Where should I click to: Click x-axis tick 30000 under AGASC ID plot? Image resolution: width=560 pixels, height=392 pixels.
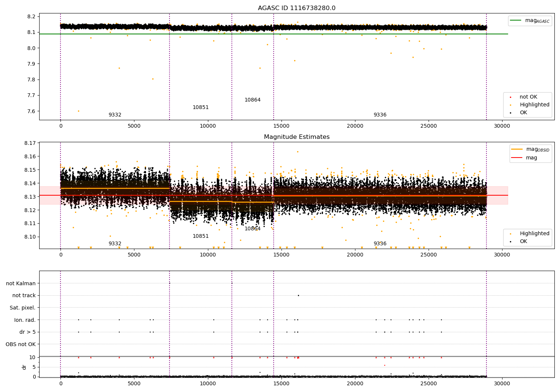click(502, 126)
